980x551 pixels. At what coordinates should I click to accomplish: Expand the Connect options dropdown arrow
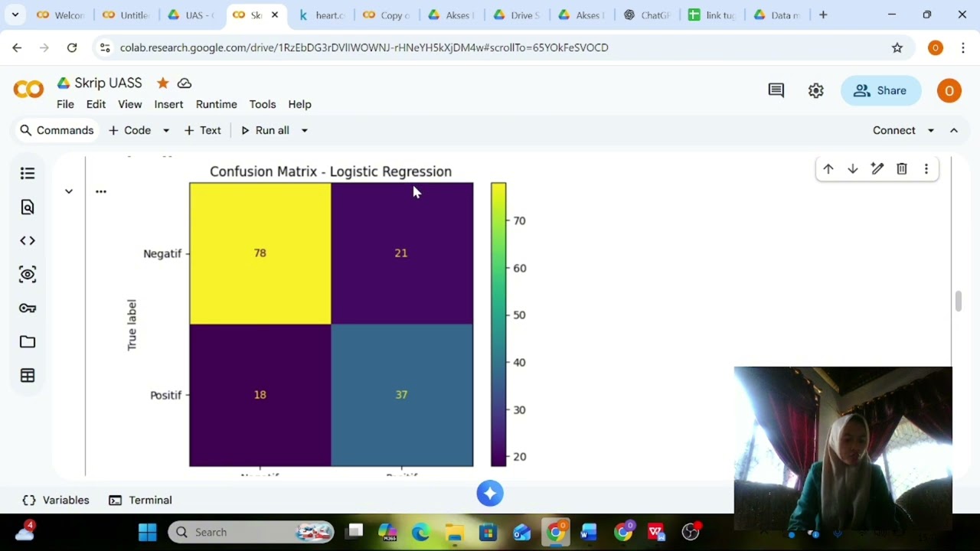pyautogui.click(x=931, y=131)
